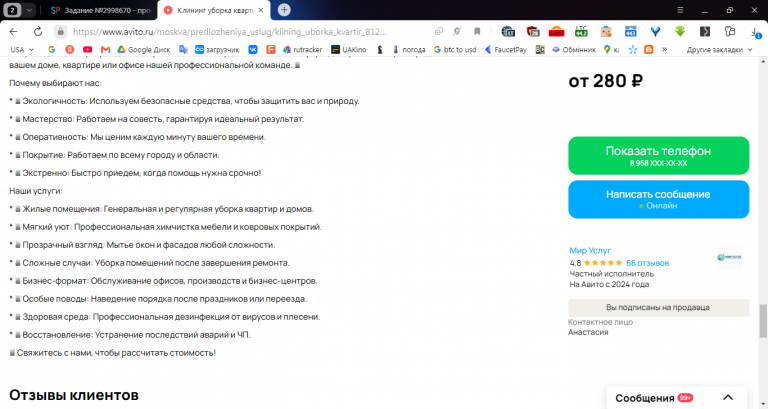This screenshot has width=768, height=409.
Task: Open the загрузчик bookmark
Action: click(x=217, y=49)
